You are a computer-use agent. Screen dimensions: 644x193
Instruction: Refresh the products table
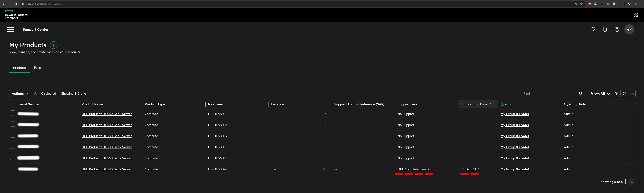pyautogui.click(x=624, y=93)
